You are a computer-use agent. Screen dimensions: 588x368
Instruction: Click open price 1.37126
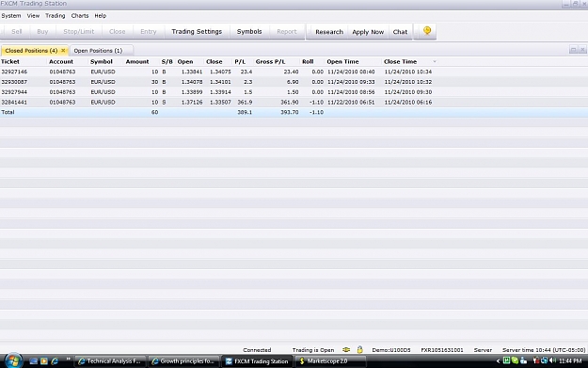192,102
